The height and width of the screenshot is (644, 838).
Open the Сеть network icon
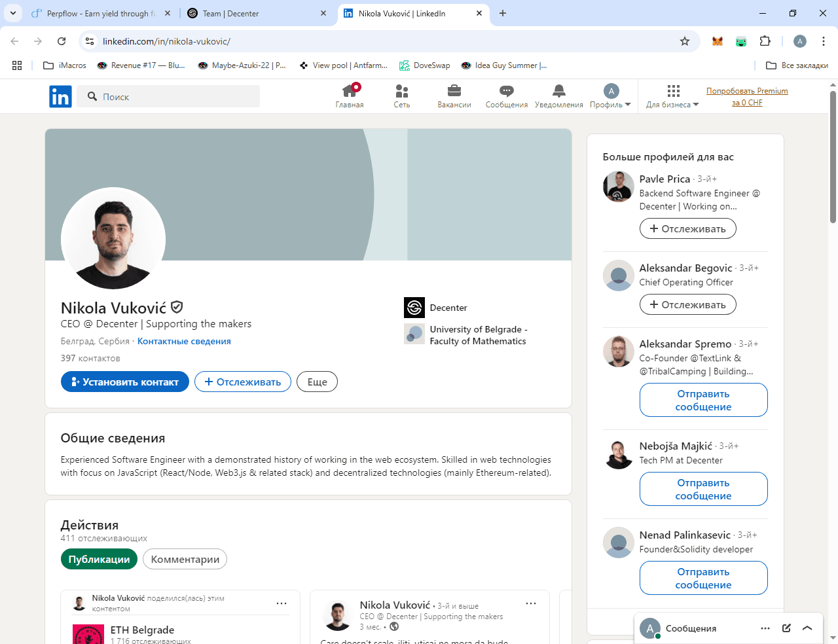402,96
